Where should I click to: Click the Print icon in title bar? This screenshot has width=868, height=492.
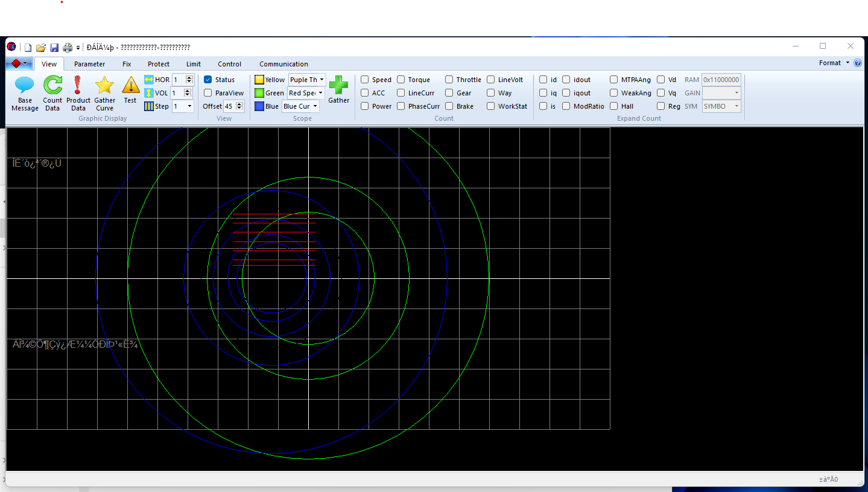[x=68, y=48]
